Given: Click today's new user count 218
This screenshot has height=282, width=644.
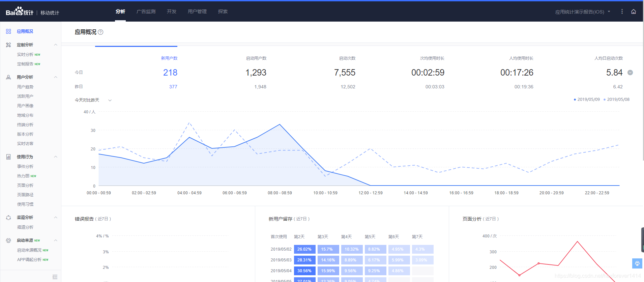Looking at the screenshot, I should (x=170, y=73).
